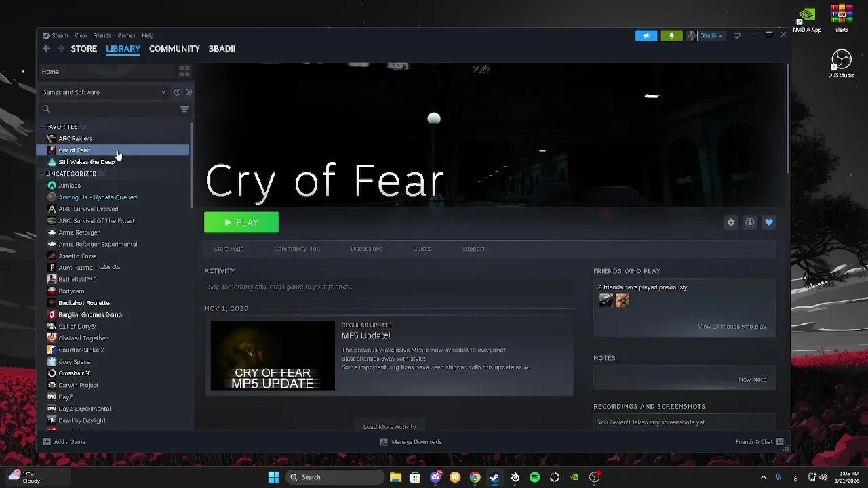This screenshot has height=488, width=868.
Task: Click the recent activity clock icon
Action: pos(177,92)
